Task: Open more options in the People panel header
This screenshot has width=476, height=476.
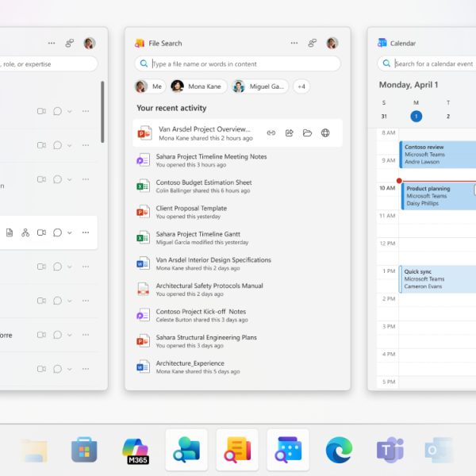Action: [x=52, y=43]
